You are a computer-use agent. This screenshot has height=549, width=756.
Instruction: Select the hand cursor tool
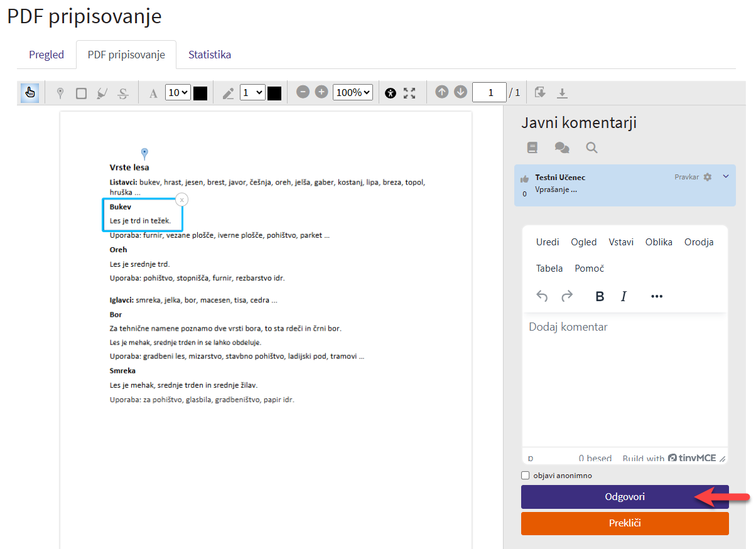click(x=30, y=93)
